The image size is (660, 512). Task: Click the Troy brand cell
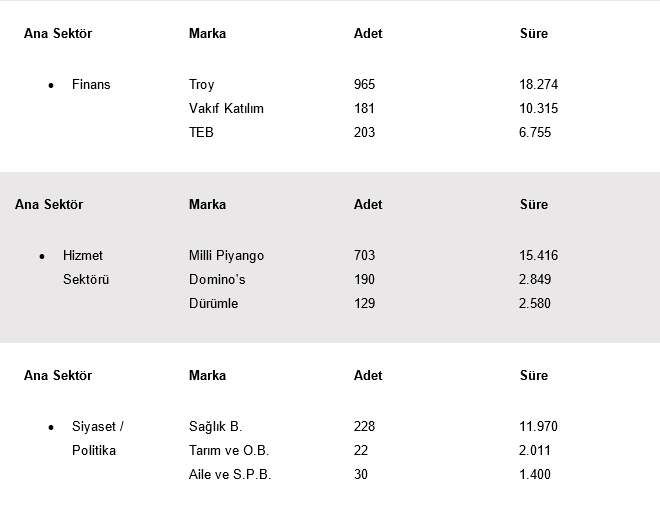tap(202, 85)
